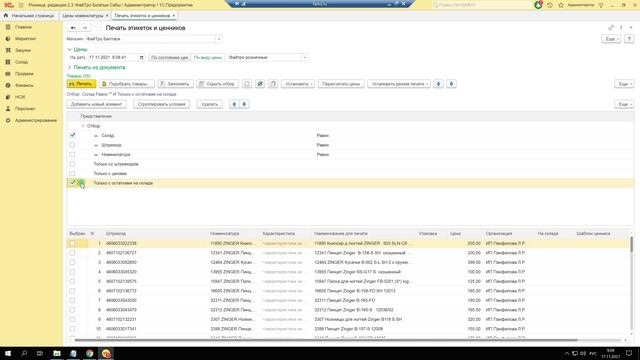The image size is (640, 360).
Task: Open the price type dropdown
Action: point(305,58)
